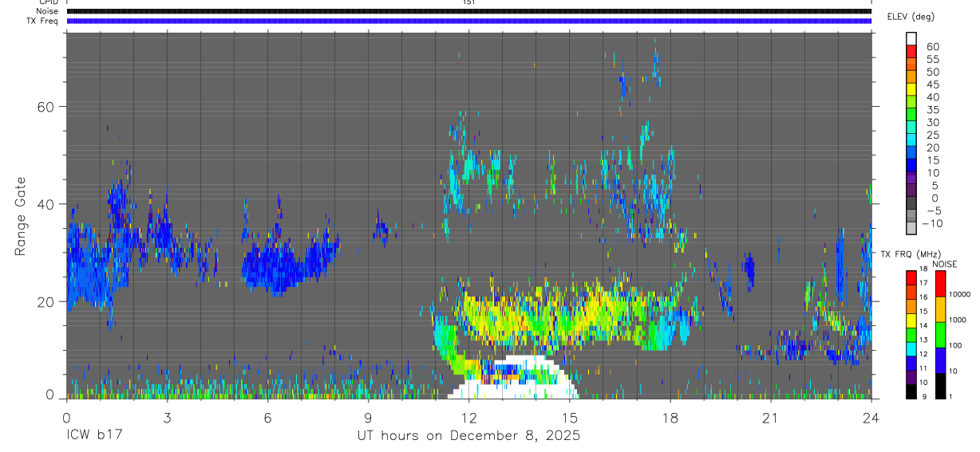This screenshot has width=980, height=452.
Task: Click the red segment of ELEV colorbar
Action: tap(911, 53)
